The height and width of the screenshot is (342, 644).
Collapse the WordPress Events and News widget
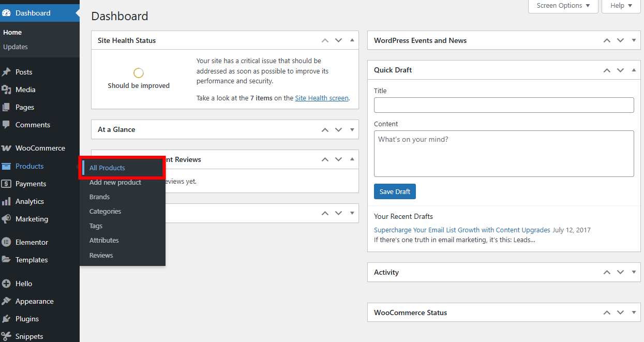[x=634, y=40]
